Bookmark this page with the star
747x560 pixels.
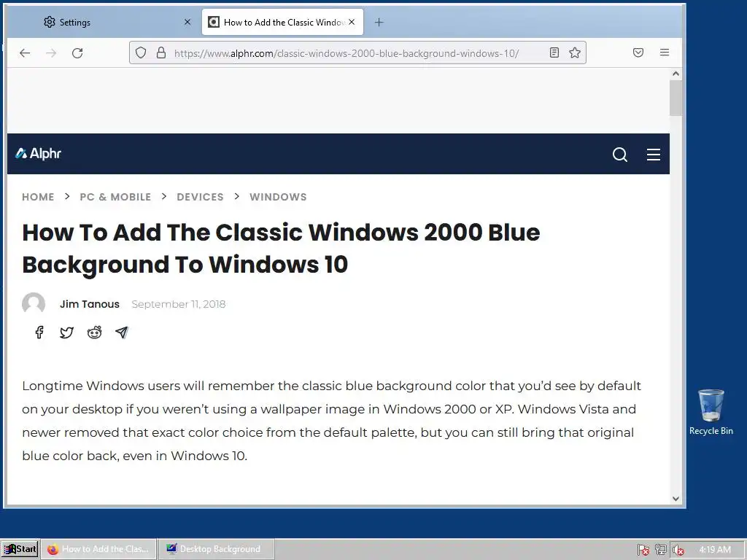pos(575,52)
